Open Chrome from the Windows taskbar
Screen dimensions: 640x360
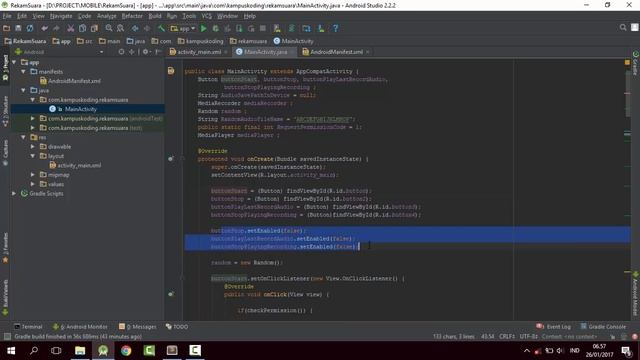(126, 351)
